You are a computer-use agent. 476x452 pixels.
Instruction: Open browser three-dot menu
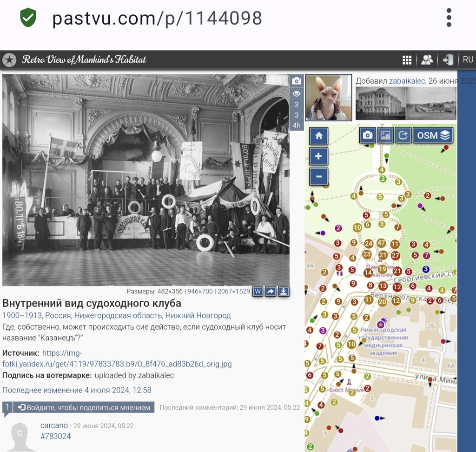point(449,18)
